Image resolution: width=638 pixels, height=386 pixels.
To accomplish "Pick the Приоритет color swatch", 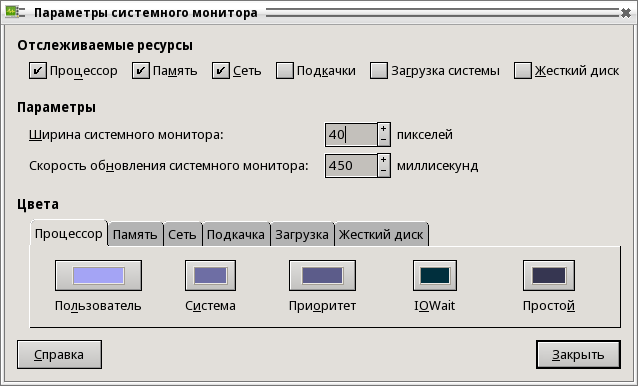I will click(x=322, y=276).
